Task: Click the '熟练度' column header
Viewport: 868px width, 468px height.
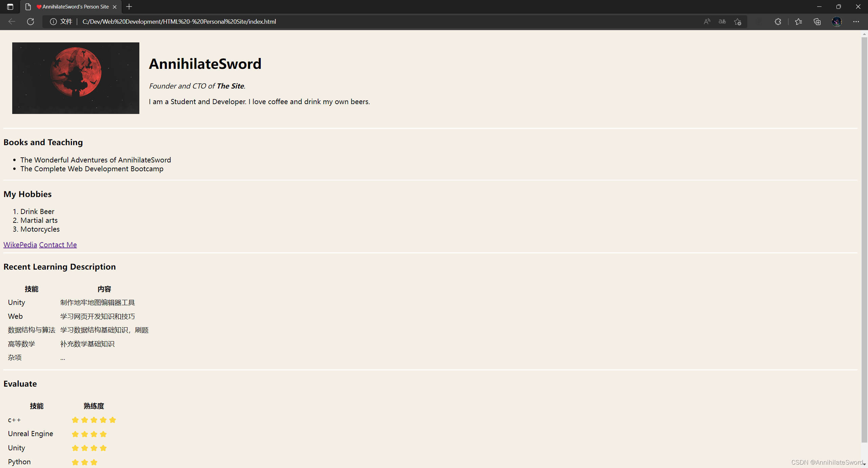Action: coord(94,406)
